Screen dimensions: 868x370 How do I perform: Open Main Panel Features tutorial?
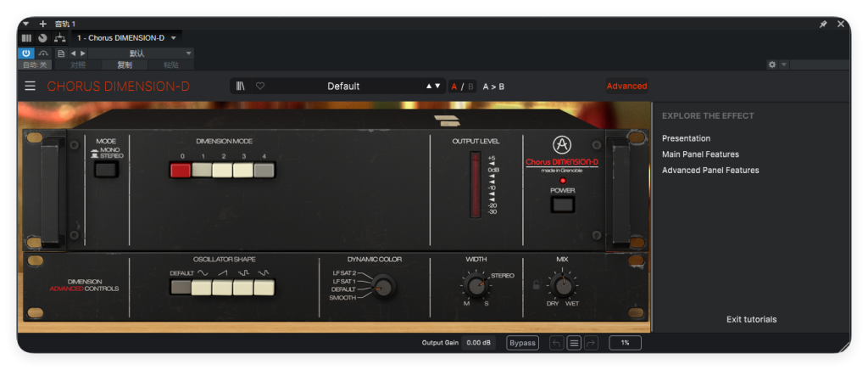(700, 154)
